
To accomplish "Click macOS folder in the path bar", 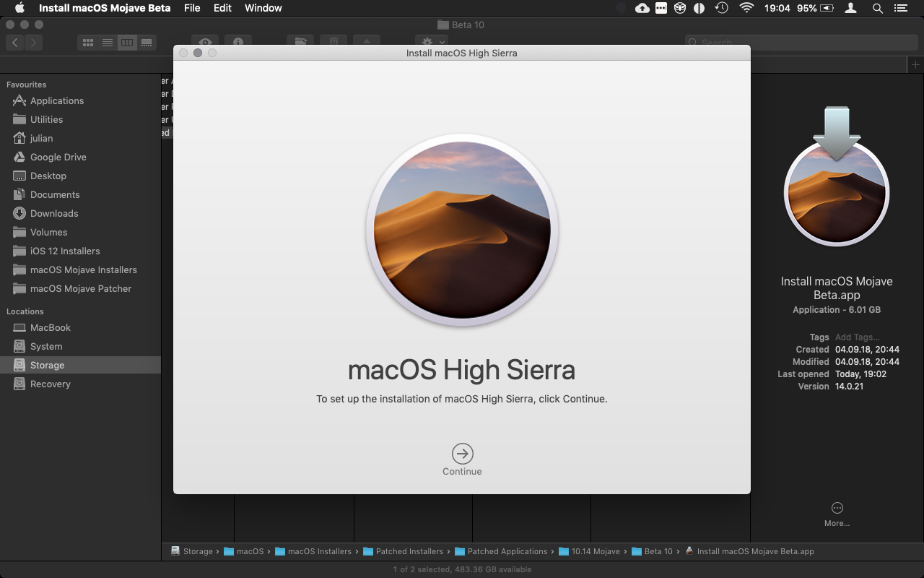I will 244,551.
